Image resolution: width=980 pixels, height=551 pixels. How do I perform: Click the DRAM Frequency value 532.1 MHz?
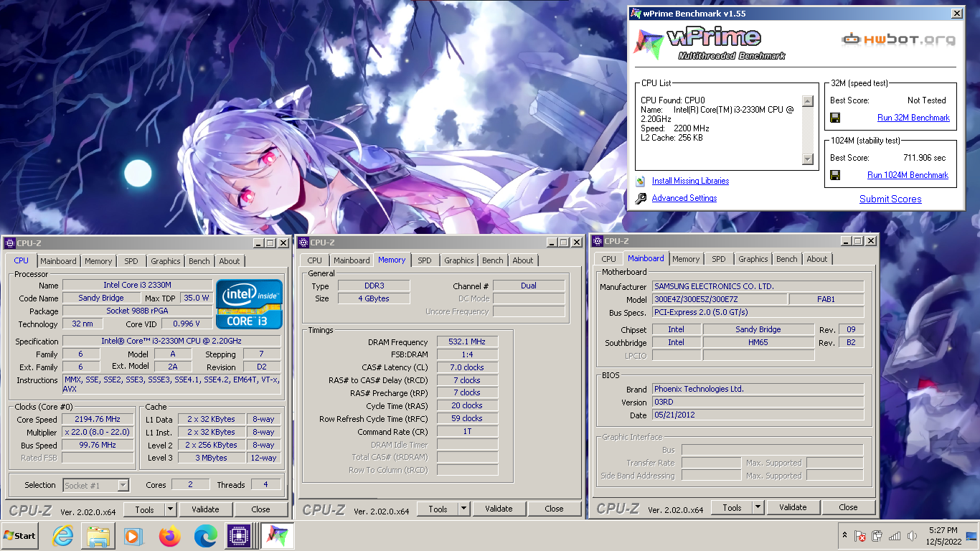tap(467, 342)
